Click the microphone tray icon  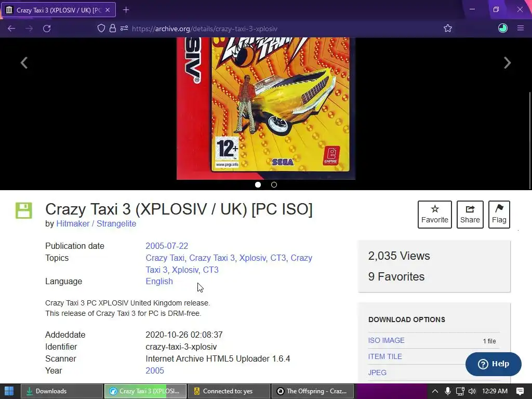(448, 391)
